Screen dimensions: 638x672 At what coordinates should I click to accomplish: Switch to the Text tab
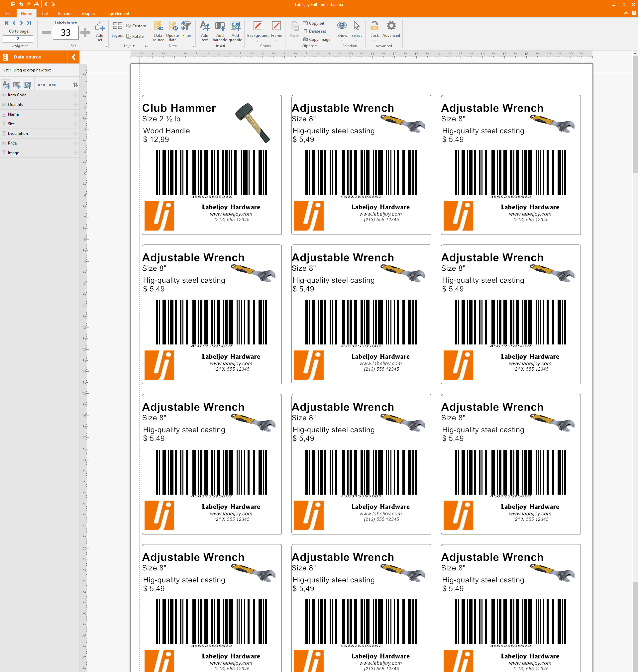point(45,14)
